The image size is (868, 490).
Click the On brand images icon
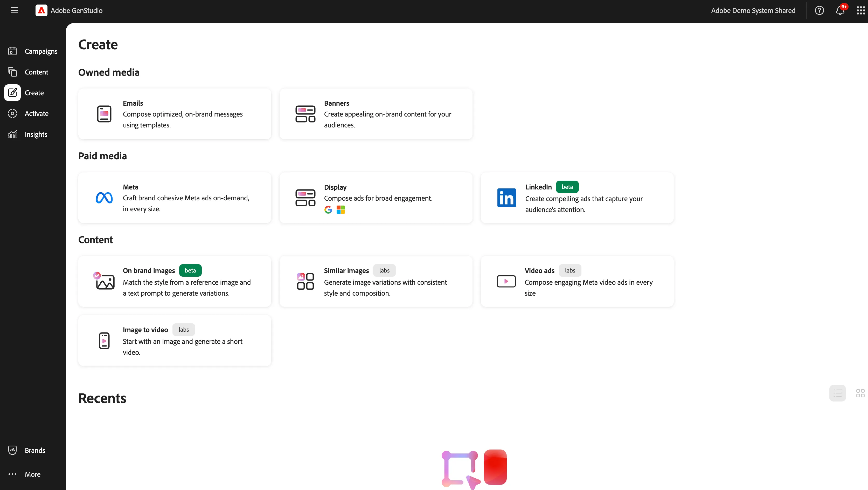(x=104, y=281)
